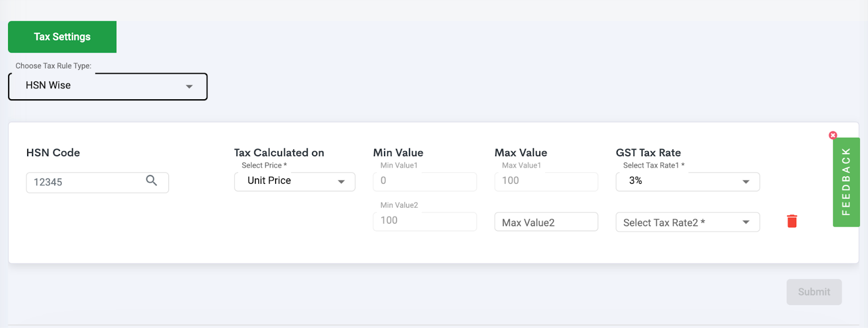Screen dimensions: 868x328
Task: Click the Min Value heading
Action: tap(398, 153)
